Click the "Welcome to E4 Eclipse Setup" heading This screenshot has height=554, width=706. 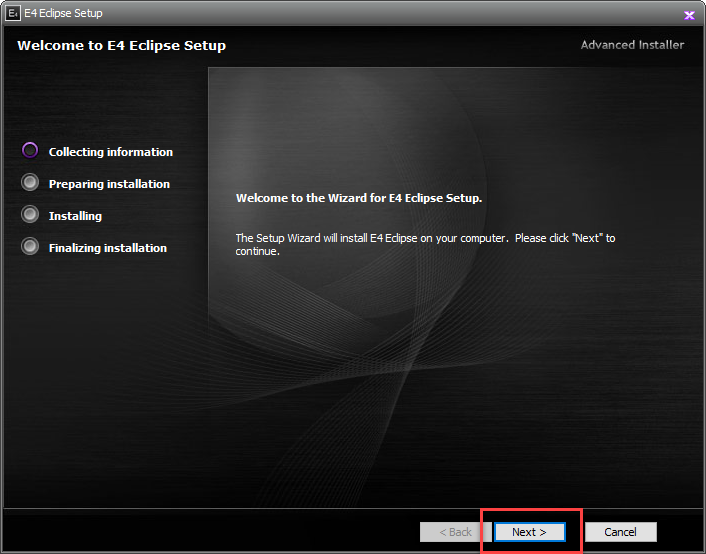click(122, 45)
